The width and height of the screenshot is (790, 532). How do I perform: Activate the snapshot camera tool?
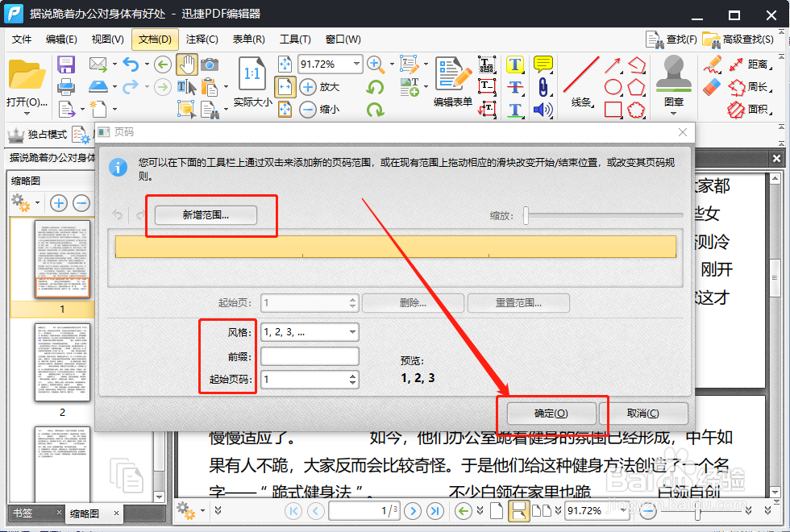(x=208, y=64)
